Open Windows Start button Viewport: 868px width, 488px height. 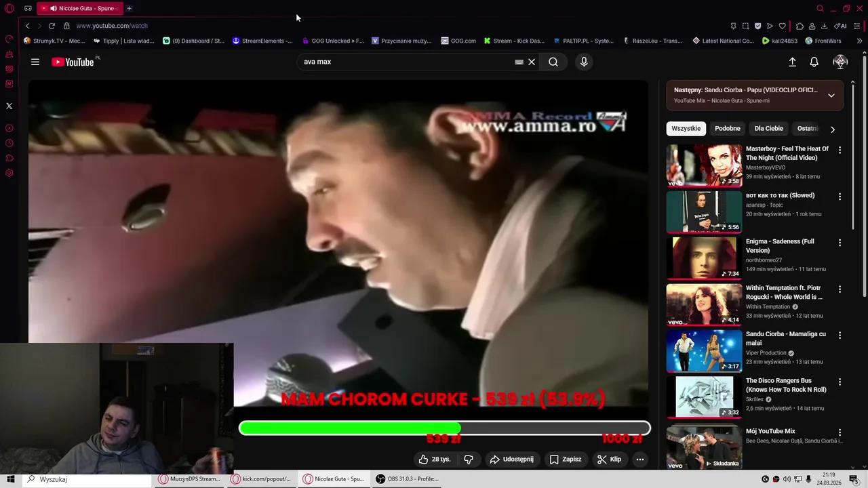pyautogui.click(x=11, y=479)
